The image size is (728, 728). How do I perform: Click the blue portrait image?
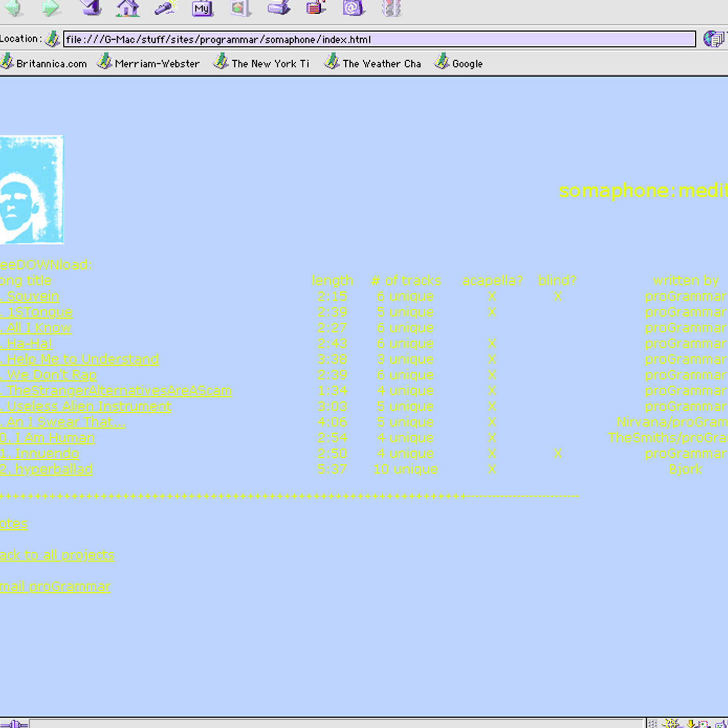tap(31, 190)
